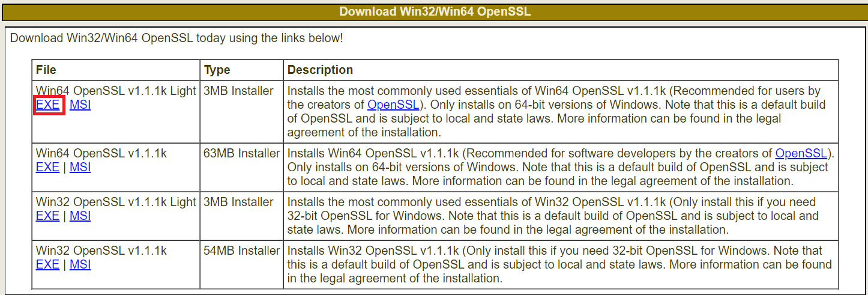Download Win64 OpenSSL v1.1.1k Light MSI
This screenshot has height=295, width=868.
80,105
